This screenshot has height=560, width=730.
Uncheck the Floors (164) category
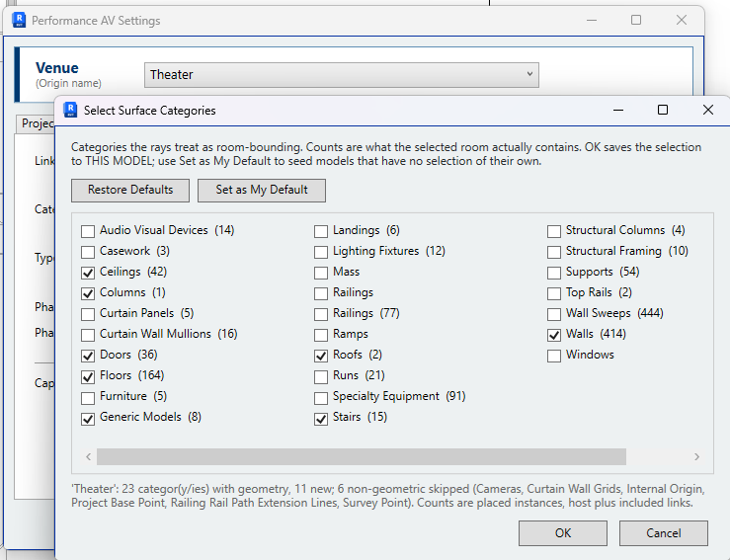(x=88, y=376)
